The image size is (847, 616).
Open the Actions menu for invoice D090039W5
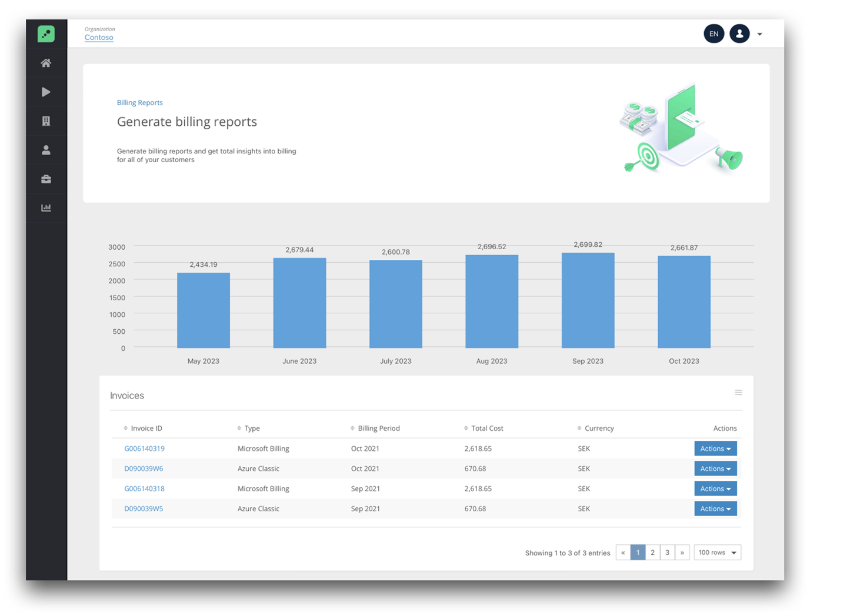(x=715, y=508)
